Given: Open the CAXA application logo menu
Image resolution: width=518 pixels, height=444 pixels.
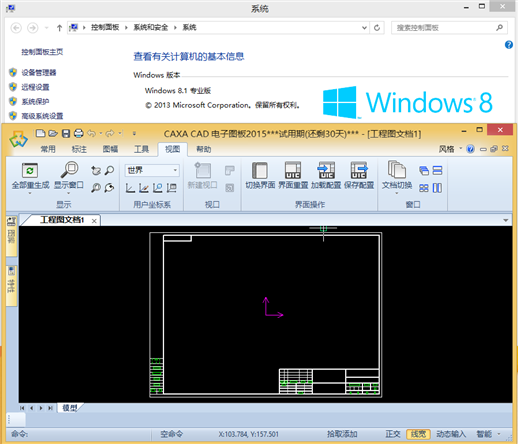Looking at the screenshot, I should click(18, 139).
